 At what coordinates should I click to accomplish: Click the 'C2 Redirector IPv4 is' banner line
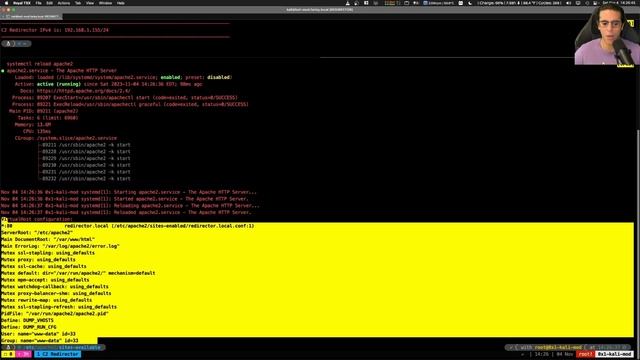click(x=55, y=30)
